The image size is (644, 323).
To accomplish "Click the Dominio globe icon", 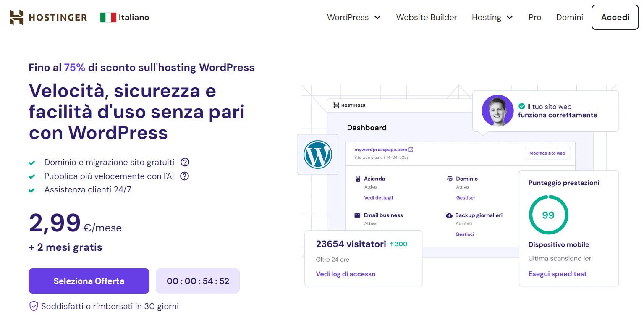I will click(x=450, y=179).
